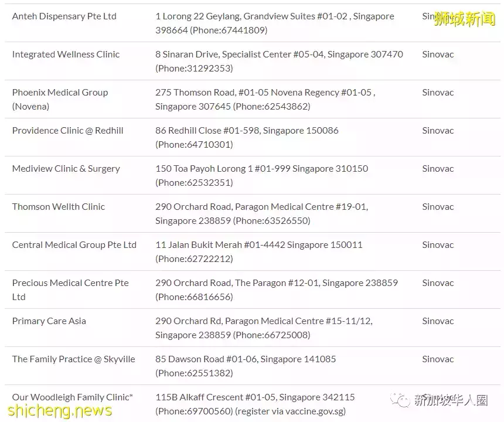504x422 pixels.
Task: Click Sinovac in the Providence Clinic row
Action: tap(438, 131)
